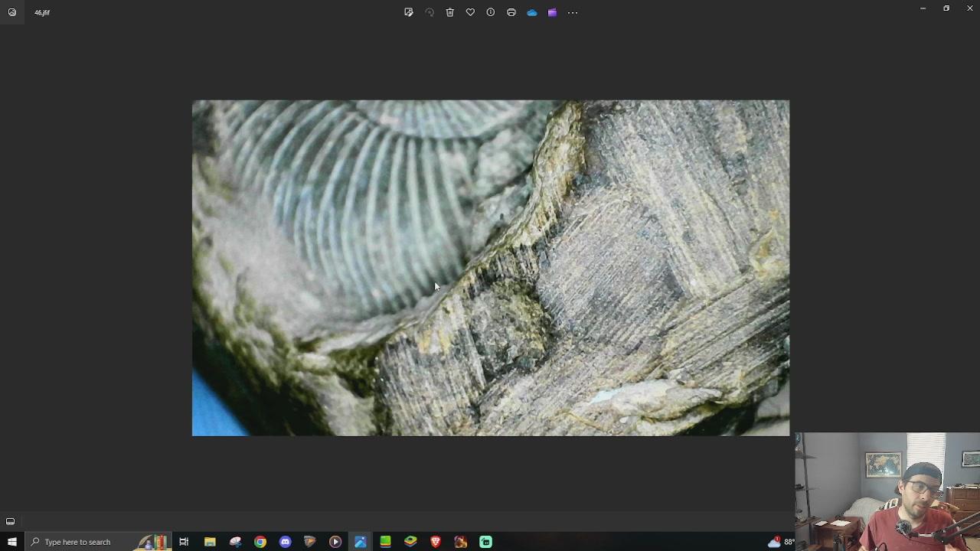Print the photo
This screenshot has width=980, height=551.
[x=511, y=12]
